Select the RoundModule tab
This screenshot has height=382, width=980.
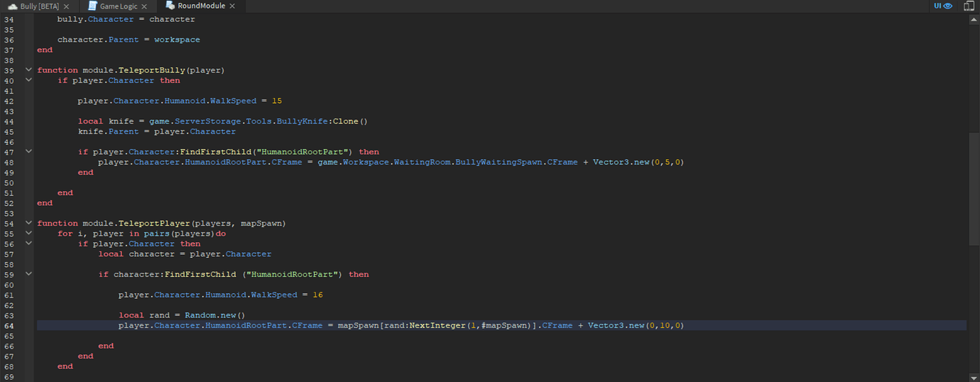[200, 6]
